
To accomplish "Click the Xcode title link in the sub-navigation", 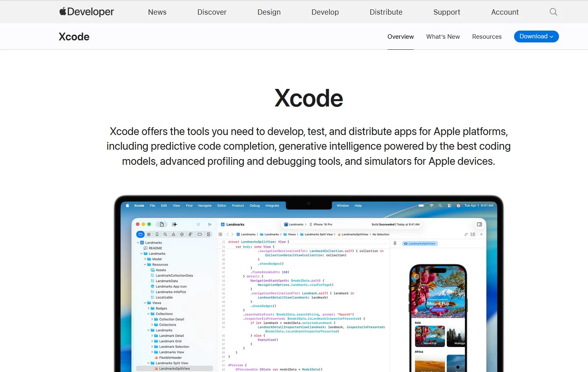I will pos(74,37).
